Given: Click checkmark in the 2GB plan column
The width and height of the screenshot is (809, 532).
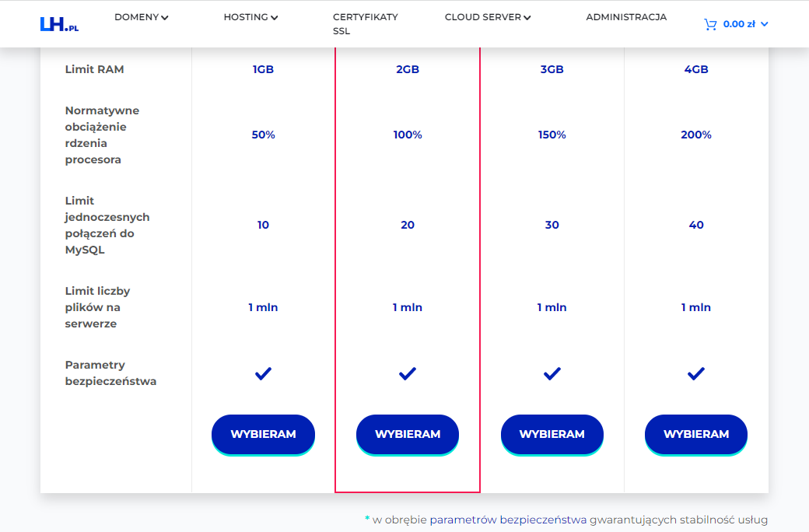Looking at the screenshot, I should [x=408, y=373].
